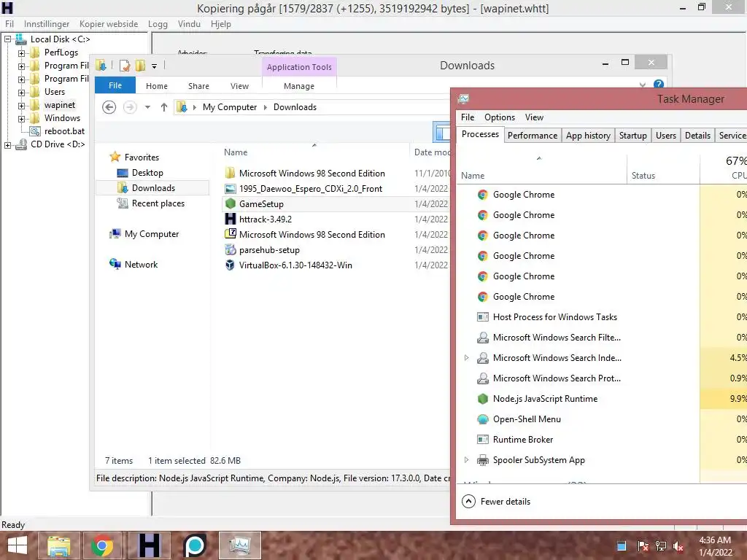Open the App history tab
This screenshot has width=747, height=560.
588,136
